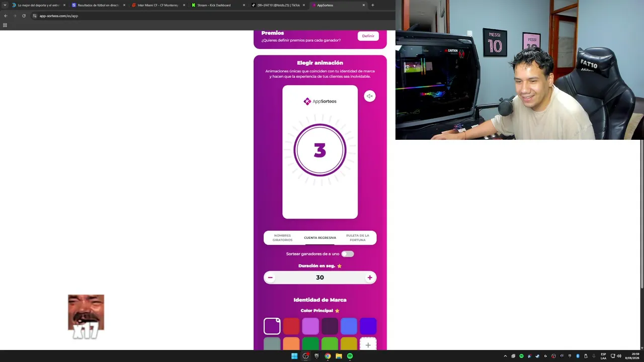Pick the lime green main color swatch
The image size is (644, 362).
coord(330,344)
